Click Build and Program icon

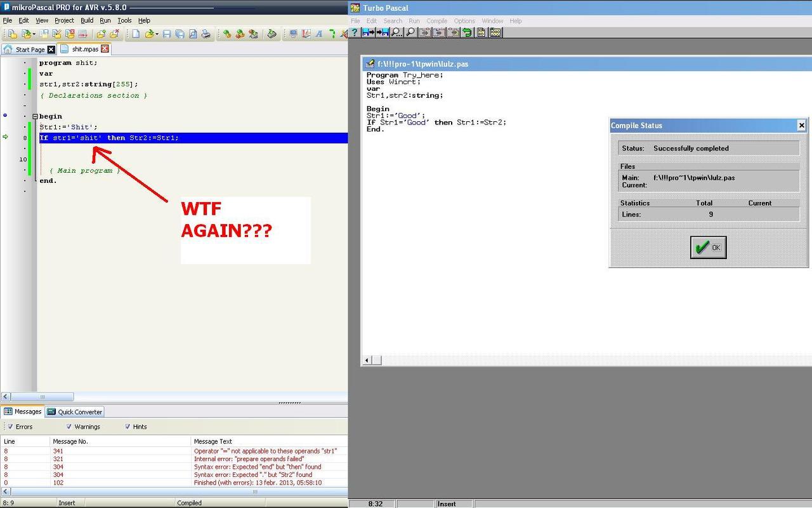point(253,34)
